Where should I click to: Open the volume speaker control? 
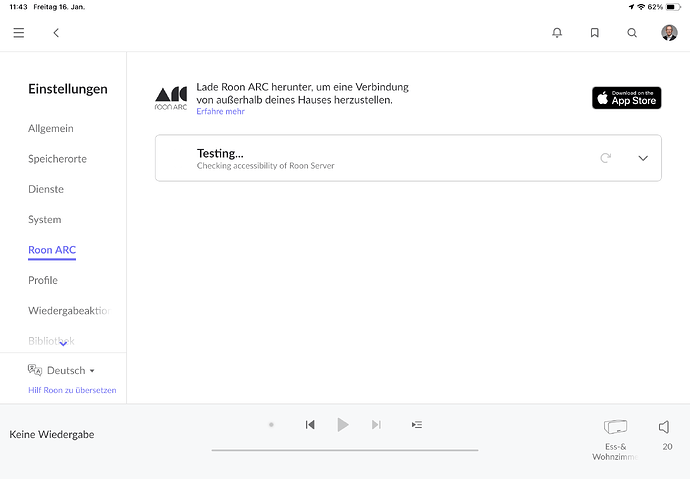coord(664,427)
